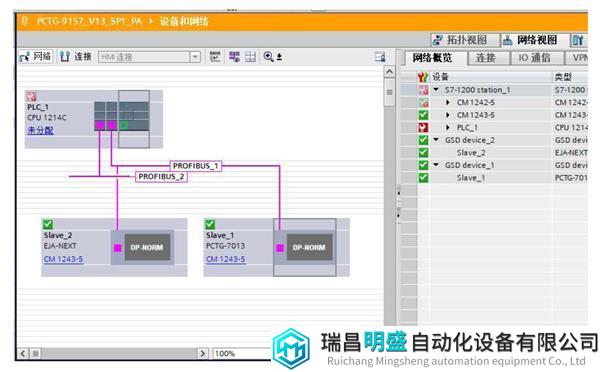Open the 连接 tab in overview panel
Image resolution: width=600 pixels, height=372 pixels.
486,58
